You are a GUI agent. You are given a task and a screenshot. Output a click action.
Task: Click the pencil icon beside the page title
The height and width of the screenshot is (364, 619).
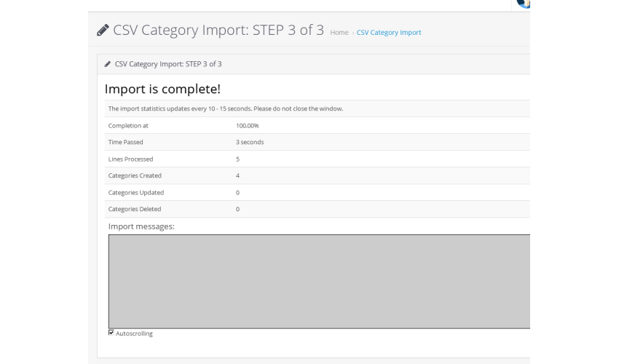coord(103,31)
